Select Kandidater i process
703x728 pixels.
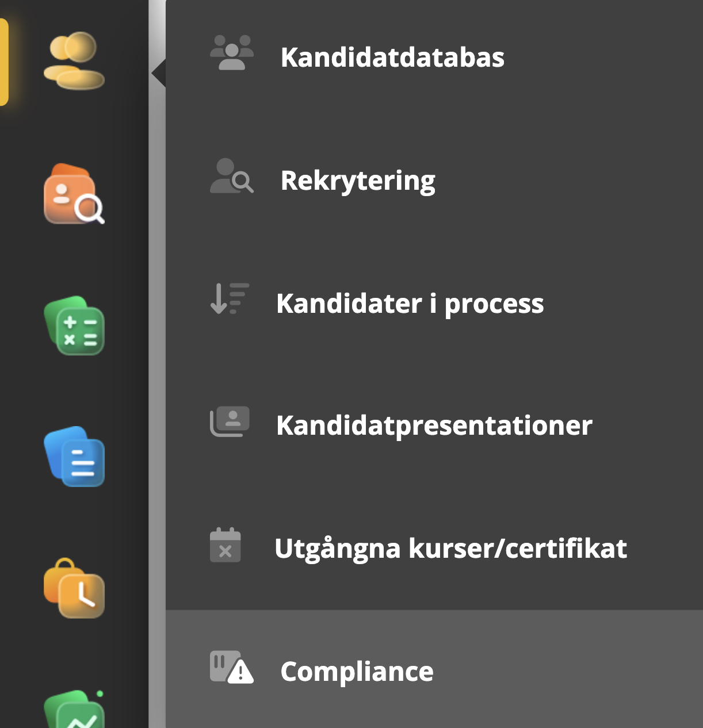click(x=410, y=304)
